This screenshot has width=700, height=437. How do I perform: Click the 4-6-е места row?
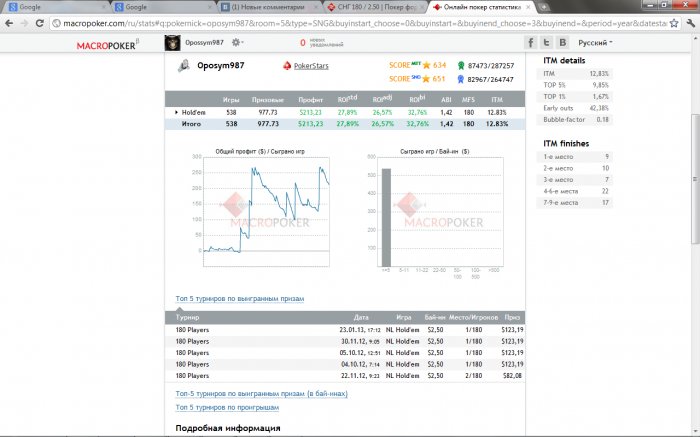(575, 191)
